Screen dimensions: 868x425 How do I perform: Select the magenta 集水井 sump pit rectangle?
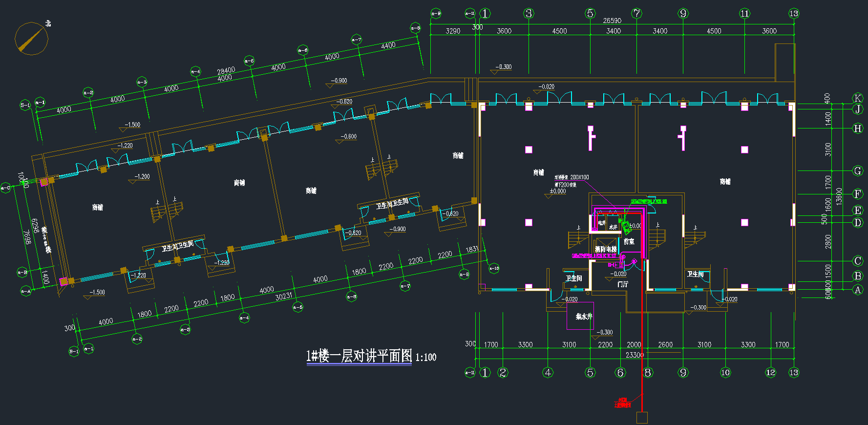[x=580, y=316]
